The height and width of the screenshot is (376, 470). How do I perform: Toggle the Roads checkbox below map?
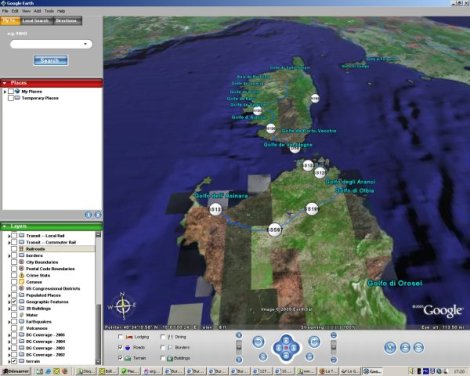121,347
